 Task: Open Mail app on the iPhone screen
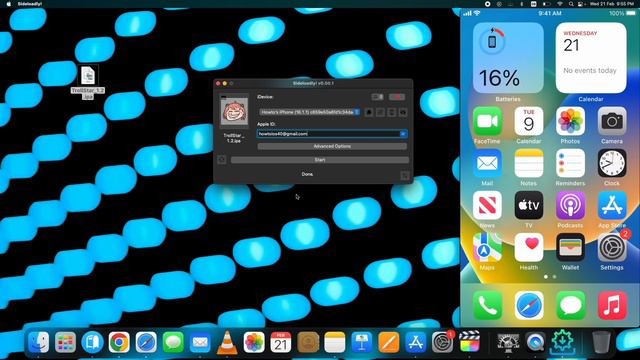[487, 163]
